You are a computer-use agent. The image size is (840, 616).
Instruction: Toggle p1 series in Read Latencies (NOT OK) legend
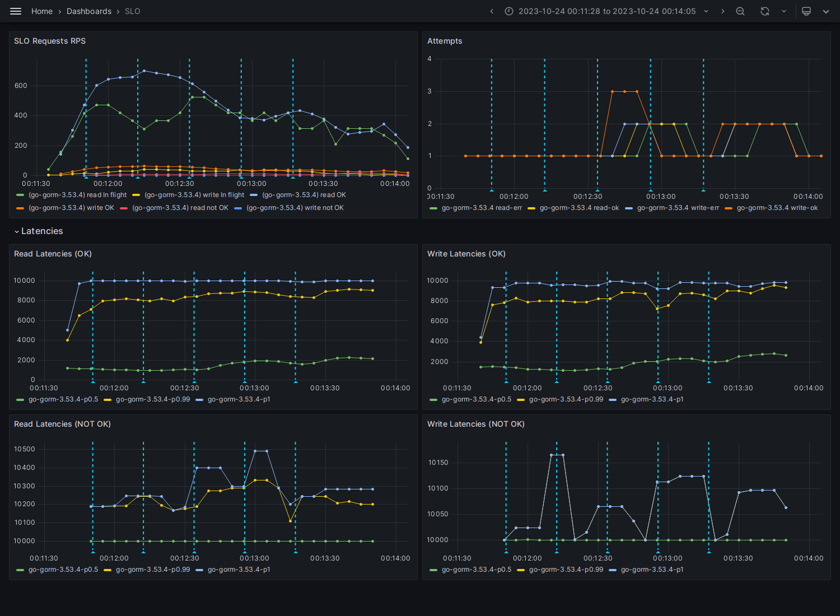click(239, 570)
